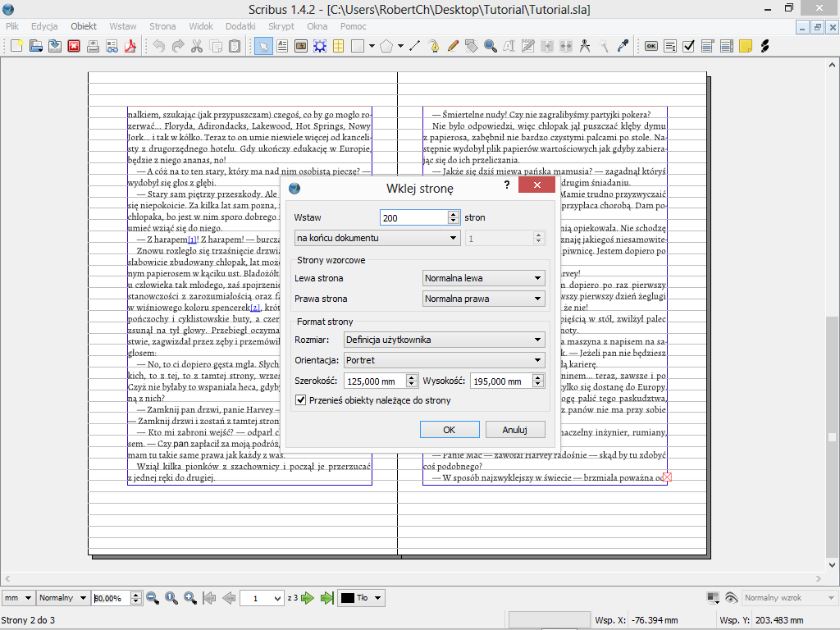Expand the 'Lewa strona' master page dropdown
Viewport: 840px width, 630px height.
pyautogui.click(x=483, y=278)
